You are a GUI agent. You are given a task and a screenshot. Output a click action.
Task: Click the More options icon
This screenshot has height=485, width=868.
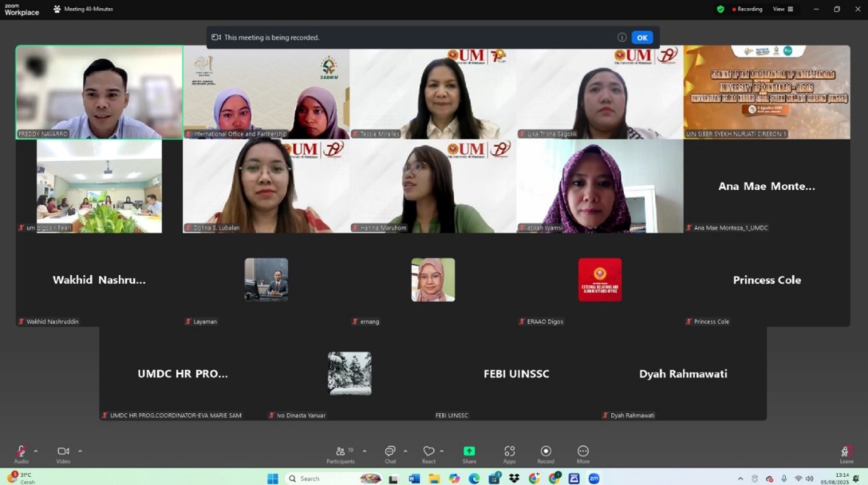click(583, 454)
